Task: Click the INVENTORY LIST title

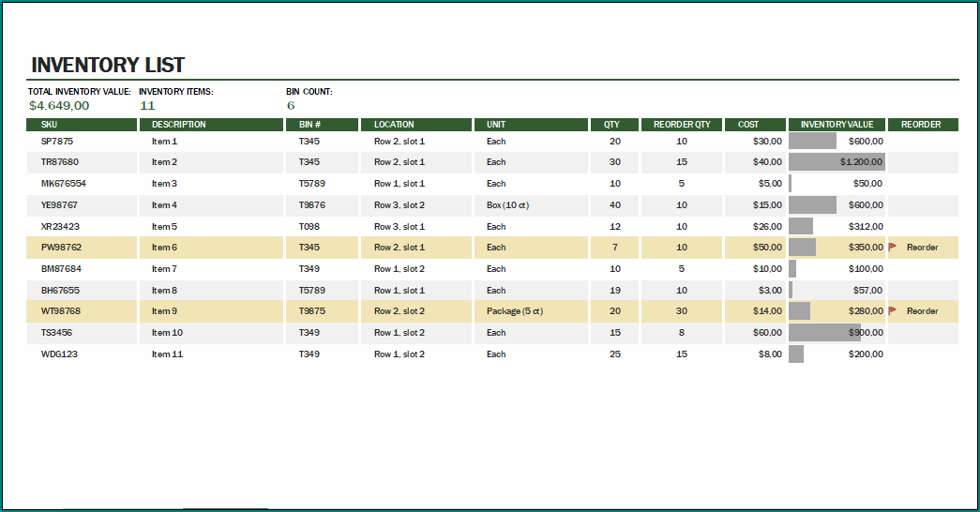Action: [108, 66]
